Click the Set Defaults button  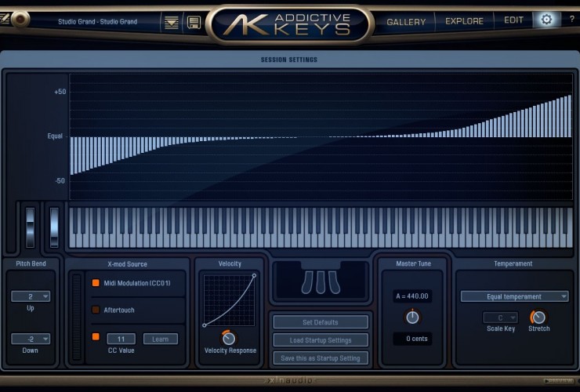pyautogui.click(x=321, y=322)
